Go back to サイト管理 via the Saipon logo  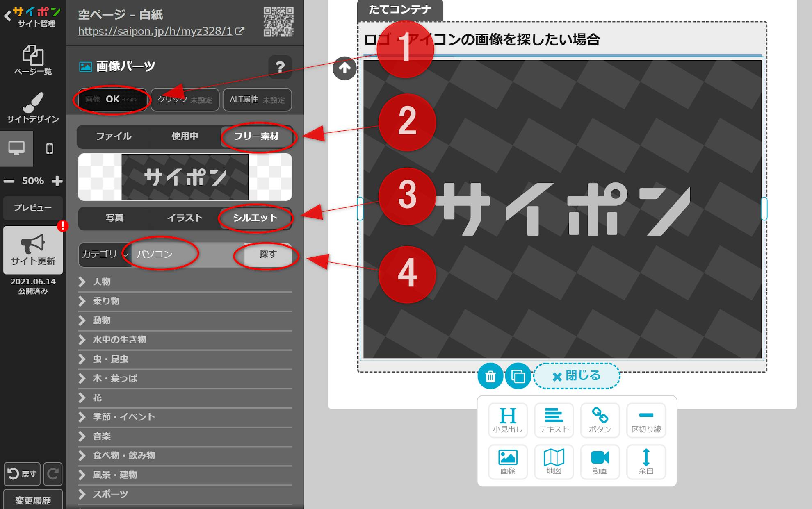coord(33,17)
